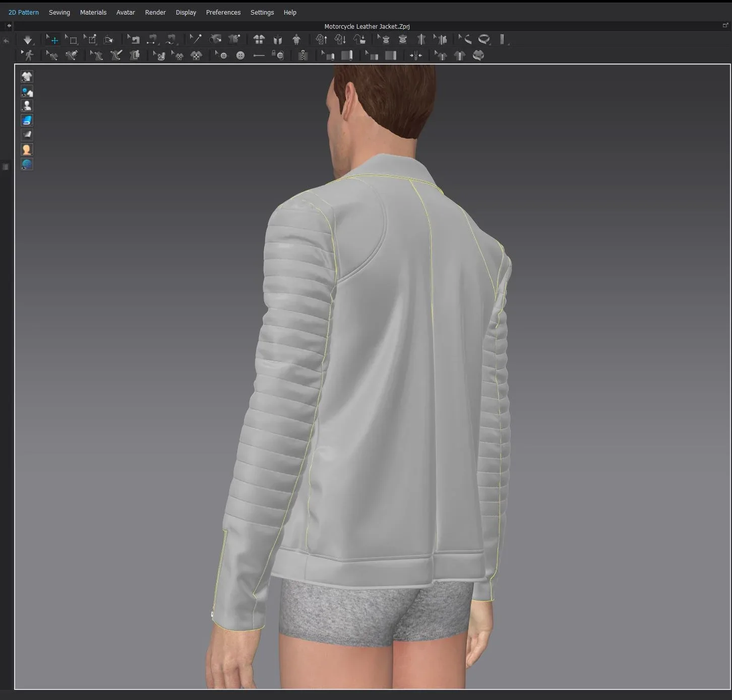Viewport: 732px width, 700px height.
Task: Toggle the blue fabric texture surface mode
Action: pyautogui.click(x=27, y=120)
